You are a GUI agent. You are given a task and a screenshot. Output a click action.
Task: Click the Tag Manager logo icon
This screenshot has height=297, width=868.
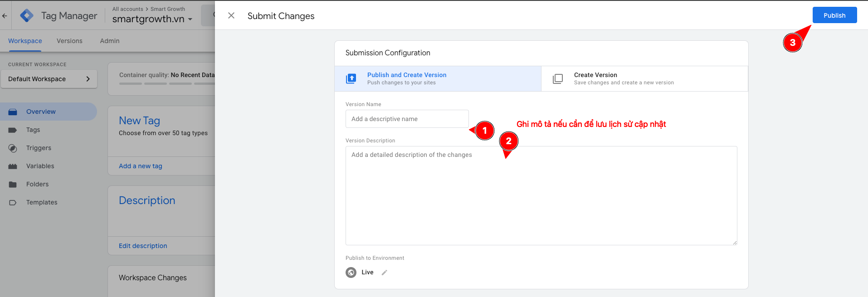[x=27, y=16]
